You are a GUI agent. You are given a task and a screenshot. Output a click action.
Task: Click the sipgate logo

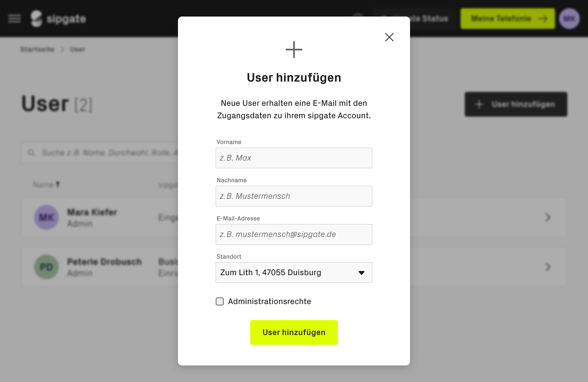58,19
